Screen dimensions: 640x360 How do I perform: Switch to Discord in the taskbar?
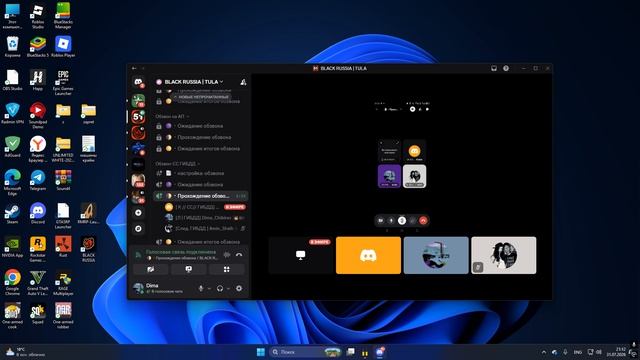(x=380, y=352)
